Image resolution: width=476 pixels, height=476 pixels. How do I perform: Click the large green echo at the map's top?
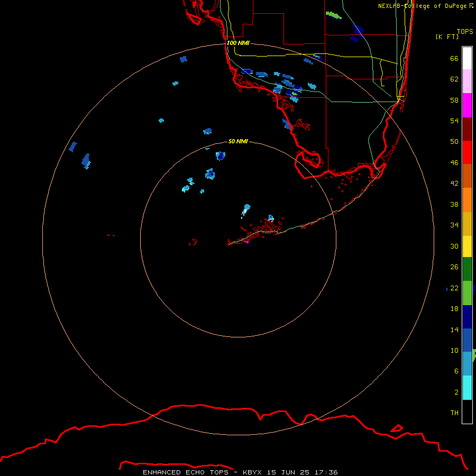[x=333, y=15]
